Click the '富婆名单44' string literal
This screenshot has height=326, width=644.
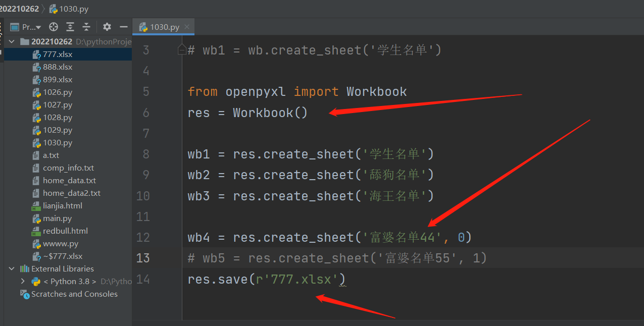402,237
